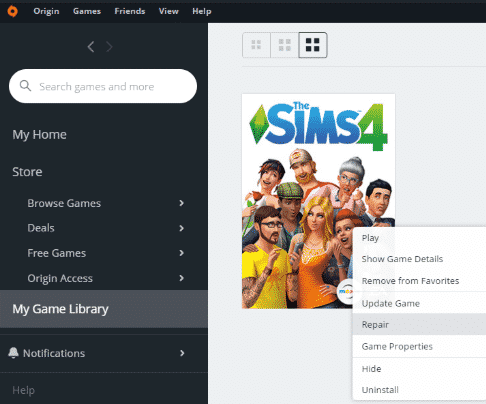Click the orange Origin logo icon
Image resolution: width=486 pixels, height=404 pixels.
click(12, 11)
